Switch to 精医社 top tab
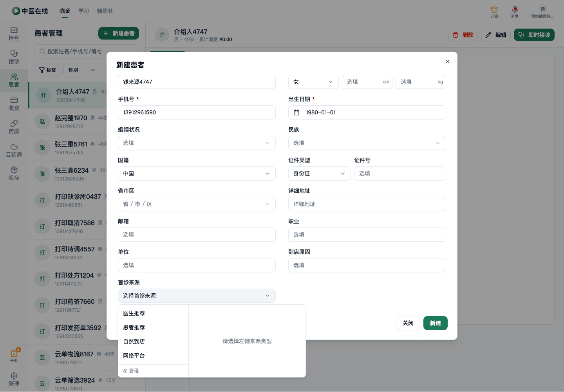The image size is (564, 392). 105,11
